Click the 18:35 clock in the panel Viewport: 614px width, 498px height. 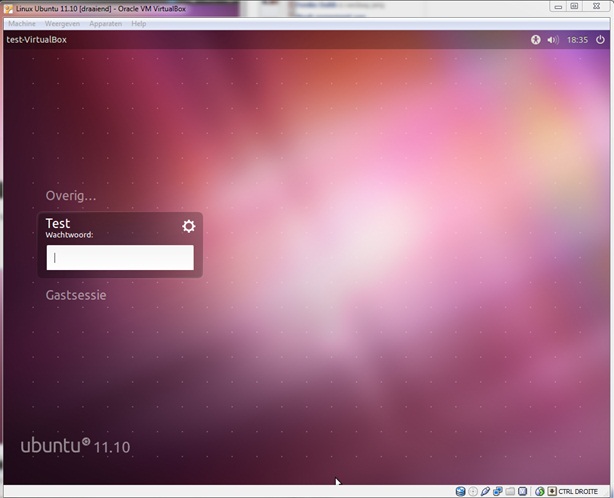(577, 40)
